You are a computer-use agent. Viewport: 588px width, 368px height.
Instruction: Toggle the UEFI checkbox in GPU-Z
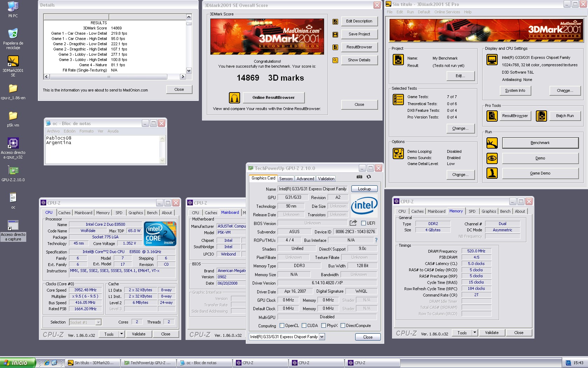tap(363, 223)
